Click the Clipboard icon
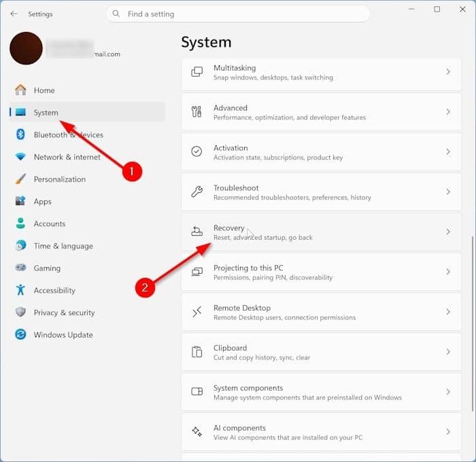476x462 pixels. [197, 351]
